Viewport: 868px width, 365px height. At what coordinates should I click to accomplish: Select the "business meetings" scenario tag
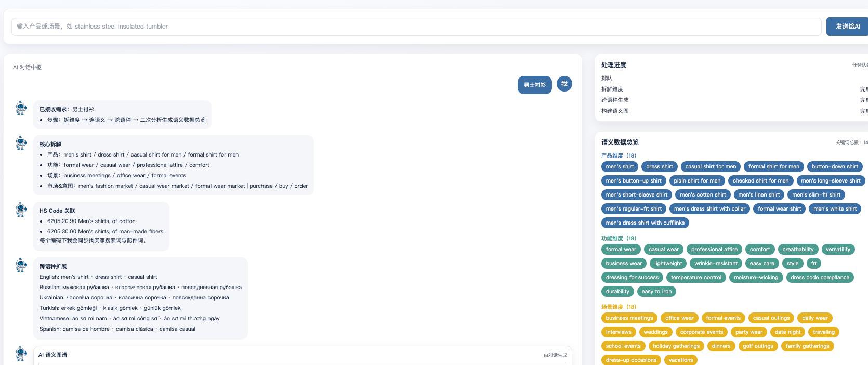click(629, 318)
